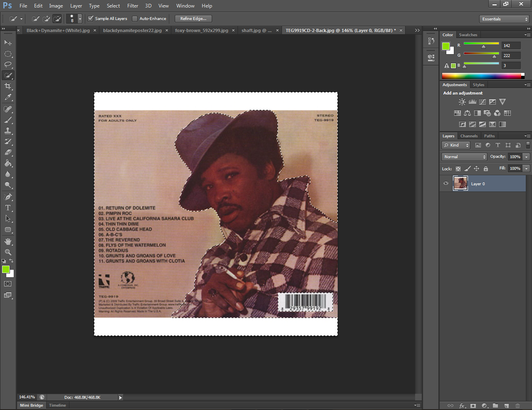
Task: Create a new layer
Action: click(506, 406)
